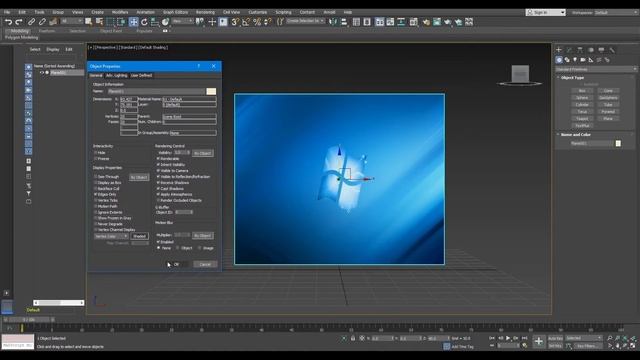Select the Geometry category icon
The width and height of the screenshot is (640, 360).
[559, 60]
